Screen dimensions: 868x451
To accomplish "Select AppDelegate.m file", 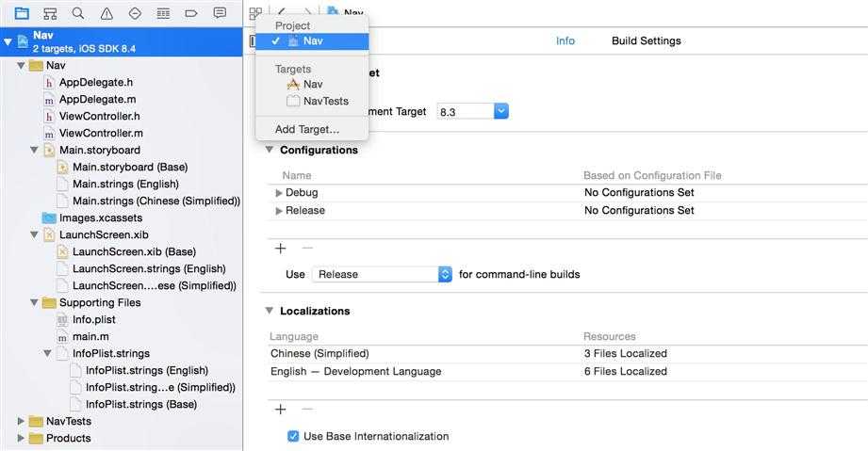I will 97,100.
